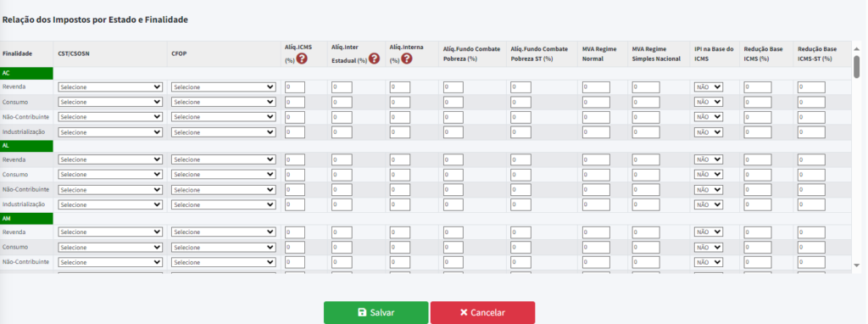This screenshot has height=324, width=868.
Task: Open IPI na Base dropdown for AL Revenda
Action: (x=709, y=159)
